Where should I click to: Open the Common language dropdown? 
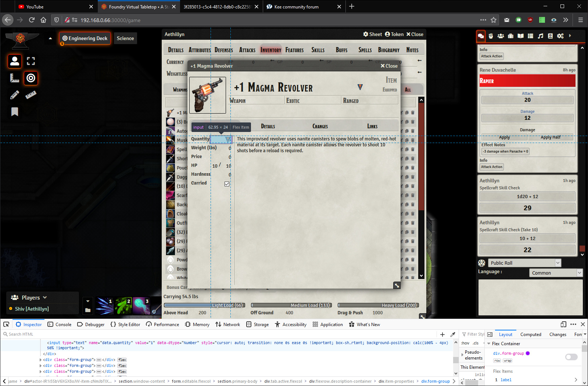pyautogui.click(x=556, y=273)
